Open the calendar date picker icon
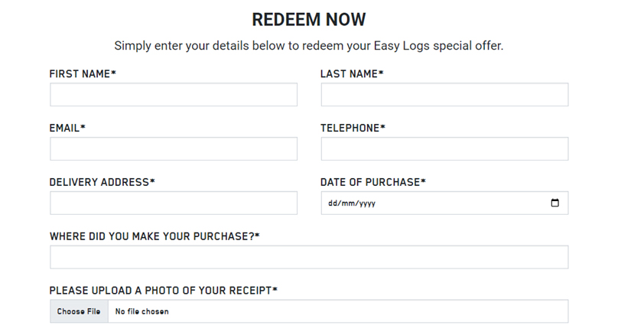The width and height of the screenshot is (644, 335). point(555,203)
